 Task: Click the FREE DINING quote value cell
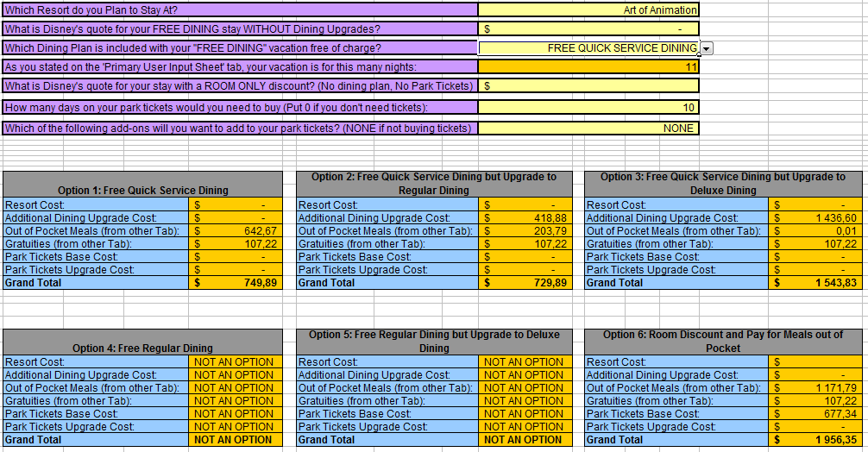[588, 28]
